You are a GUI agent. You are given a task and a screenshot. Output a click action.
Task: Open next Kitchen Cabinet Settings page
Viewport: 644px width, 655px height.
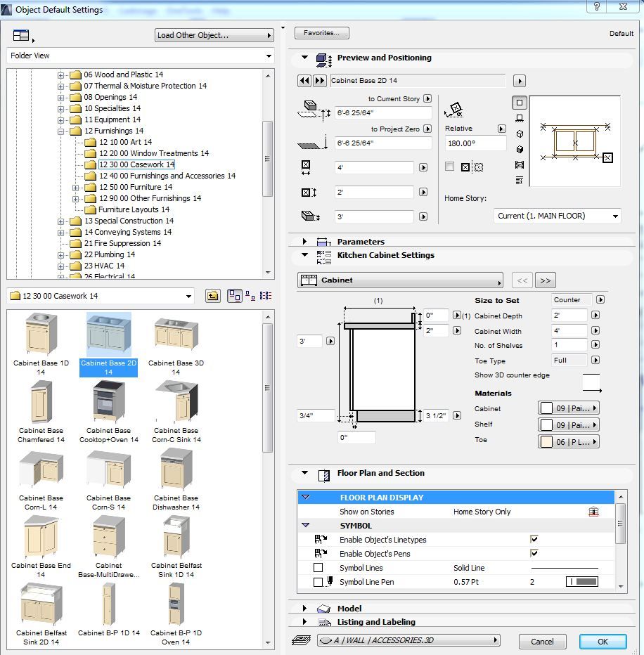pyautogui.click(x=544, y=280)
